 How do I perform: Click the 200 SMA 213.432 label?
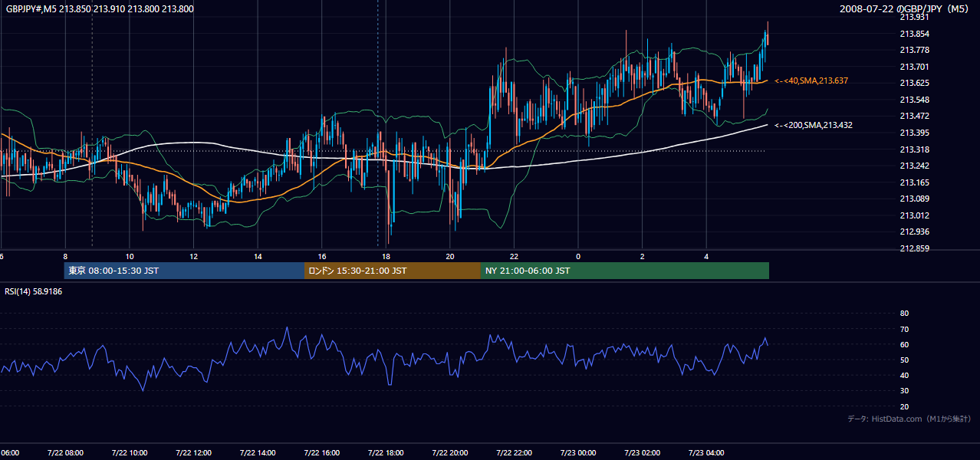(x=814, y=125)
